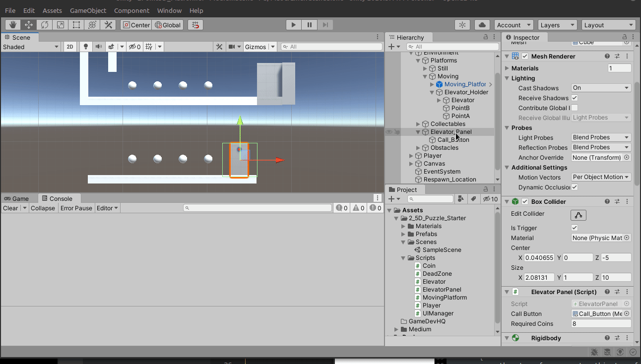
Task: Open cloud services icon
Action: click(482, 25)
